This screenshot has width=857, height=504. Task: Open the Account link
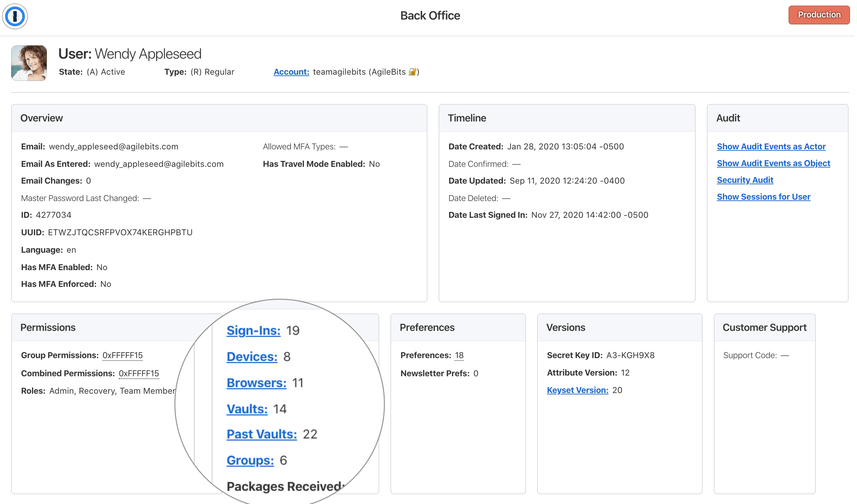point(291,72)
